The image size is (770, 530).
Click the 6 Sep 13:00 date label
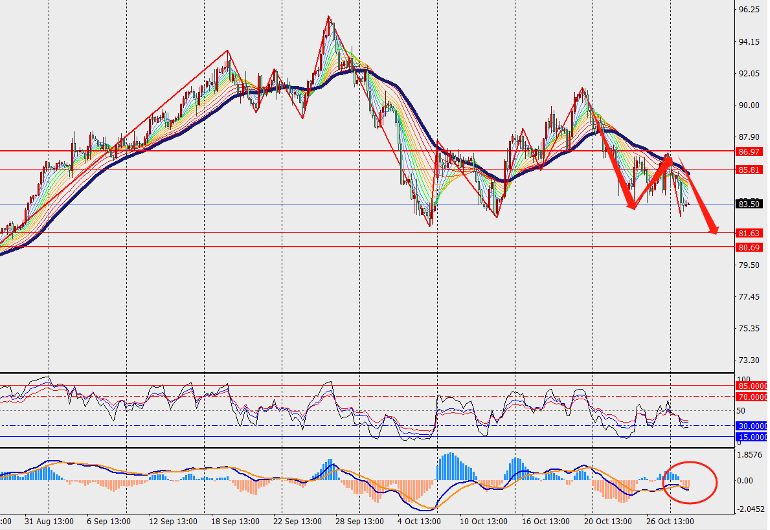(x=109, y=522)
